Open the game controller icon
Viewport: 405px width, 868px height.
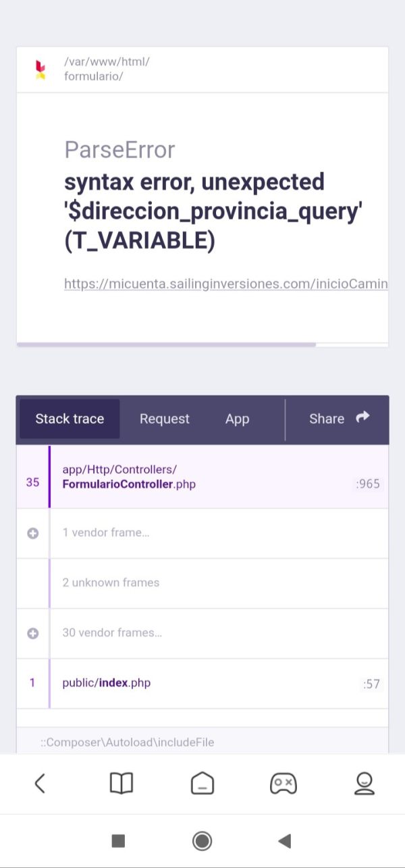pyautogui.click(x=283, y=783)
